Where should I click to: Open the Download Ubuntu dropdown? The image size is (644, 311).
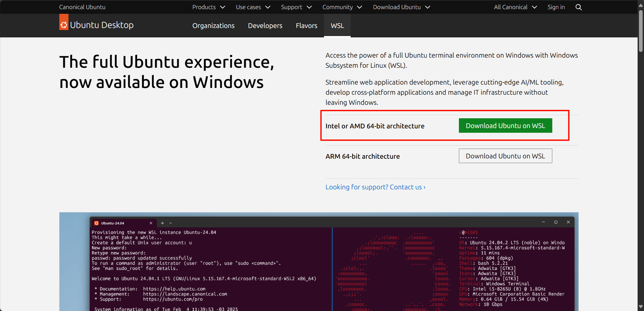click(x=401, y=7)
